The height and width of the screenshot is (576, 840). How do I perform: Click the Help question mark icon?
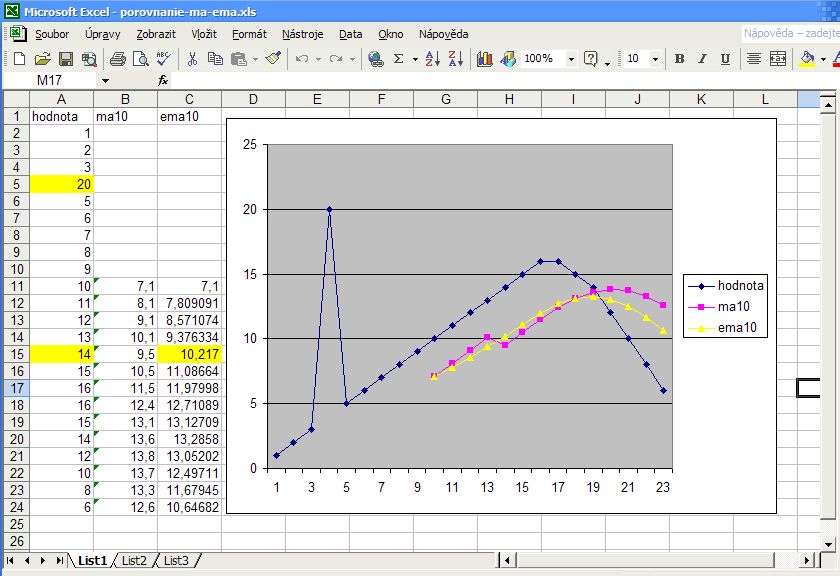[590, 58]
